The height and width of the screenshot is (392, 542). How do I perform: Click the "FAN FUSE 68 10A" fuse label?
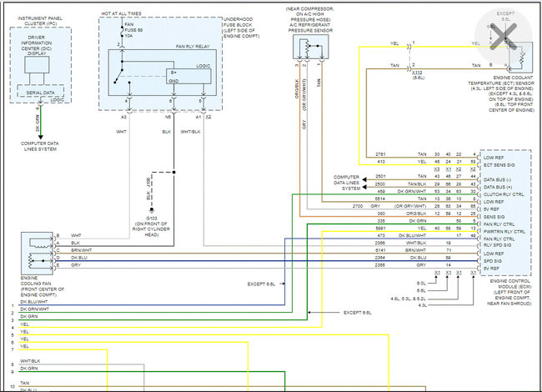point(133,30)
